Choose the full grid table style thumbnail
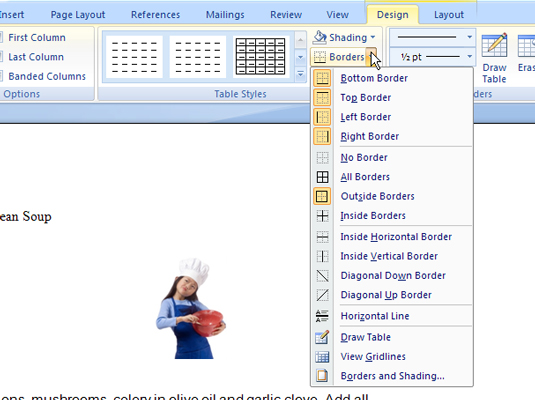 click(x=260, y=57)
